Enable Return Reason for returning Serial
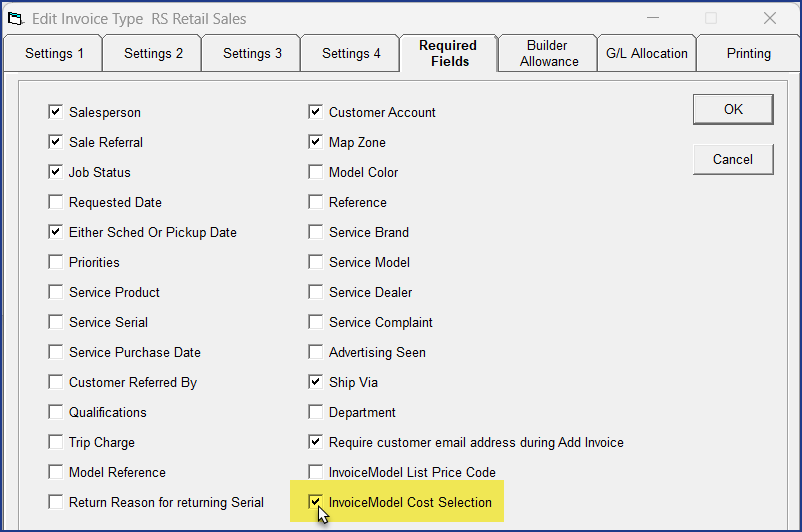Screen dimensions: 802x532 [x=55, y=502]
